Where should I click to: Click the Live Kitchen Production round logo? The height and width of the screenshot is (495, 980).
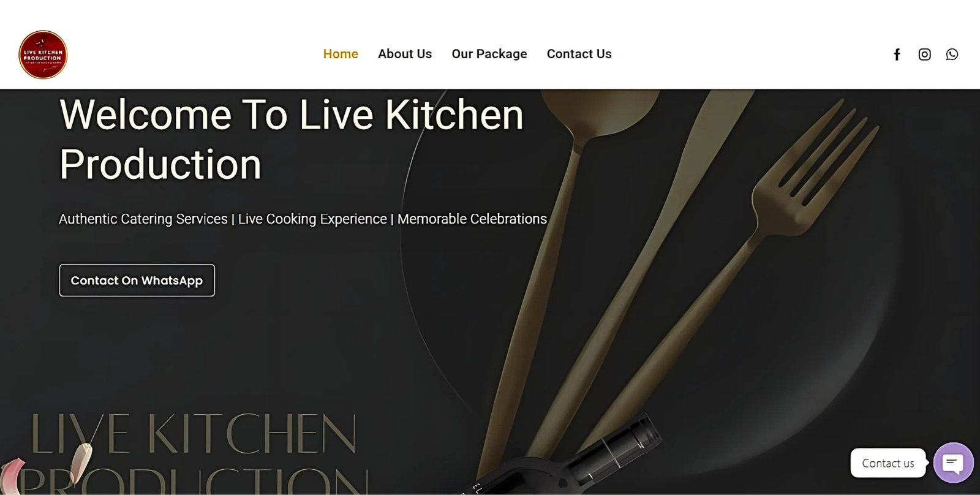pyautogui.click(x=43, y=55)
